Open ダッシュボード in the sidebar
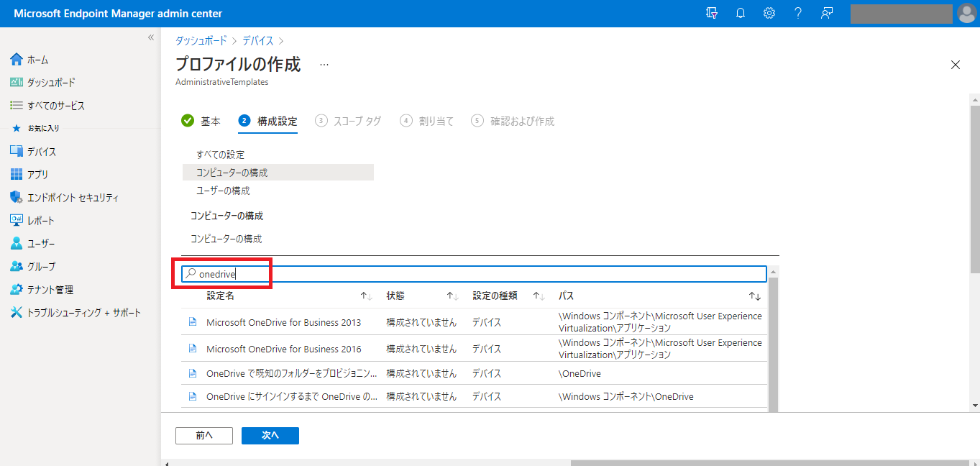This screenshot has width=980, height=466. pos(51,83)
